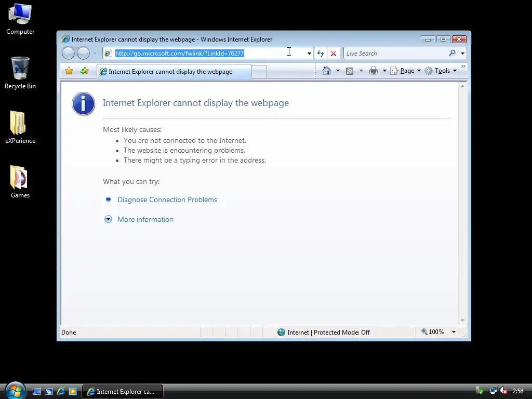Select Internet Explorer taskbar button
The image size is (532, 399).
click(x=123, y=392)
